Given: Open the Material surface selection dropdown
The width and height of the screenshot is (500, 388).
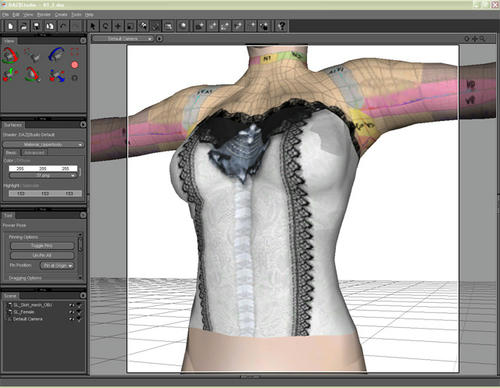Looking at the screenshot, I should [43, 145].
